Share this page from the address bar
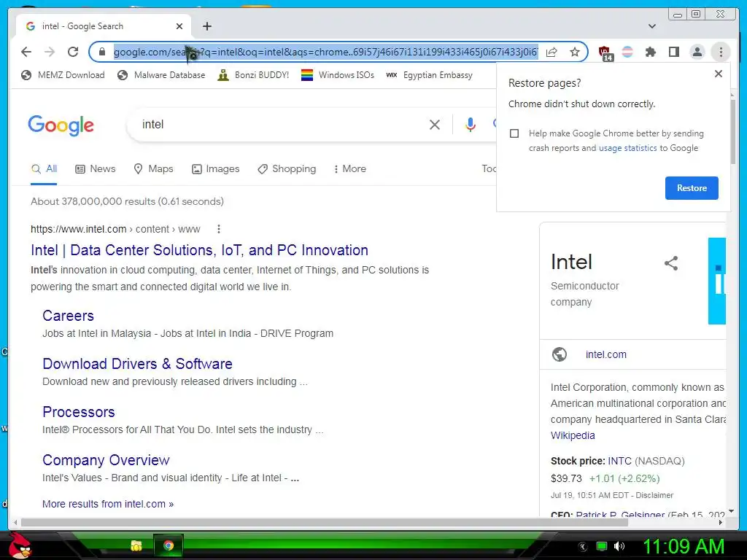 coord(551,52)
